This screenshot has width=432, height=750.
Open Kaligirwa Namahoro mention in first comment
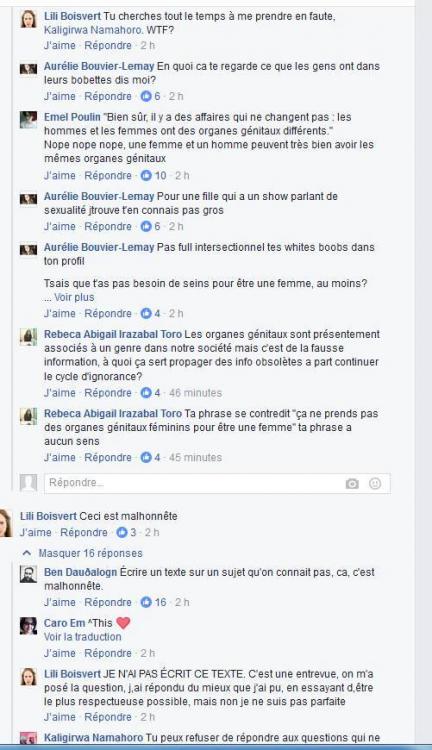coord(93,30)
